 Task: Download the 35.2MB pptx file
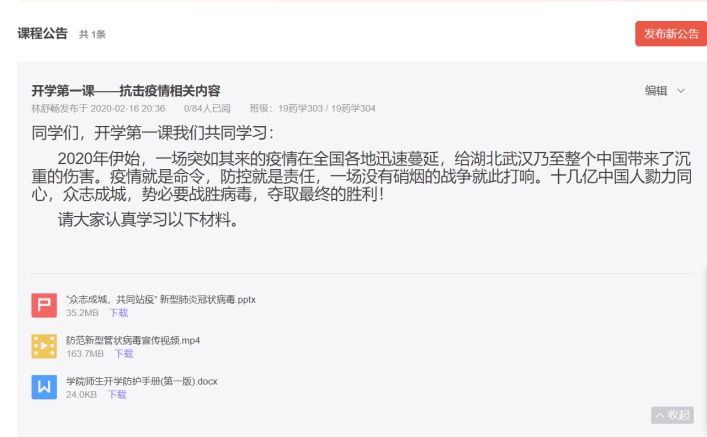(119, 313)
